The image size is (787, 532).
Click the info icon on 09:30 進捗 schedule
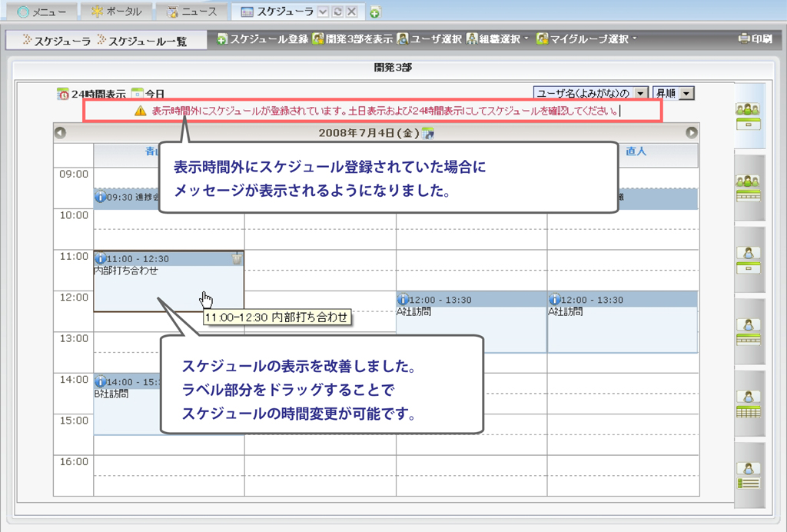[x=101, y=197]
